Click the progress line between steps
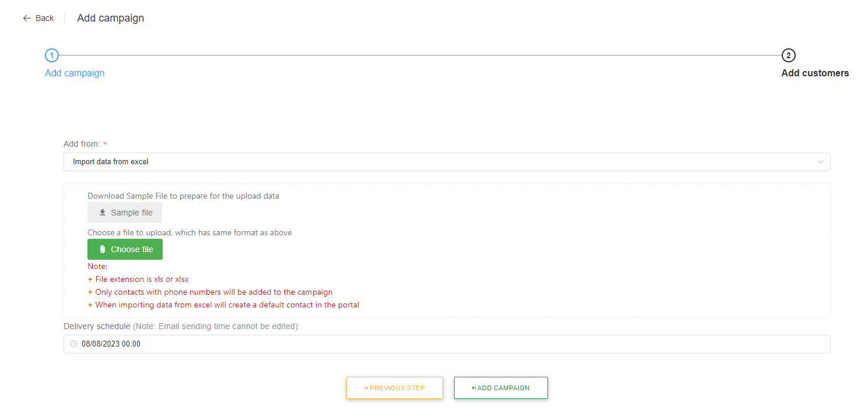This screenshot has width=868, height=410. coord(420,55)
